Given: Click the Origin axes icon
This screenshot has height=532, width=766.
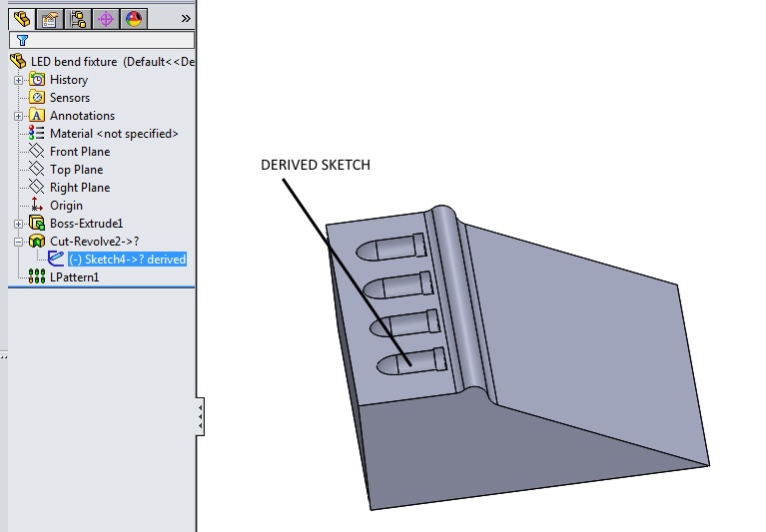Looking at the screenshot, I should 37,205.
